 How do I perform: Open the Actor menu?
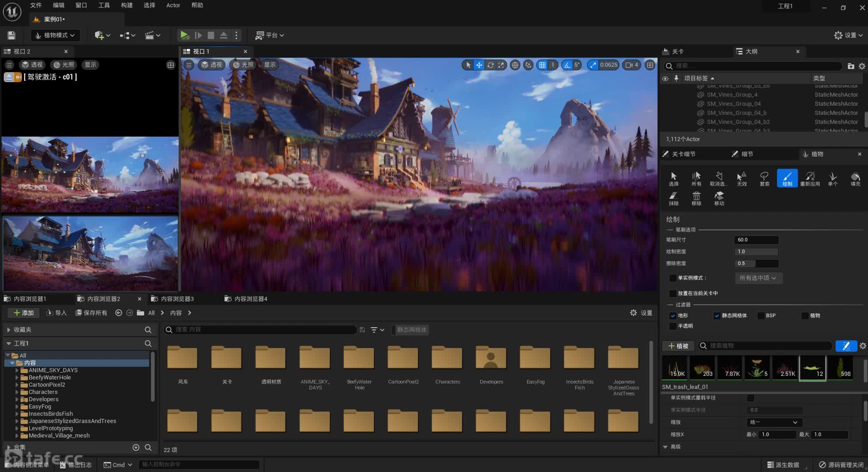[173, 5]
